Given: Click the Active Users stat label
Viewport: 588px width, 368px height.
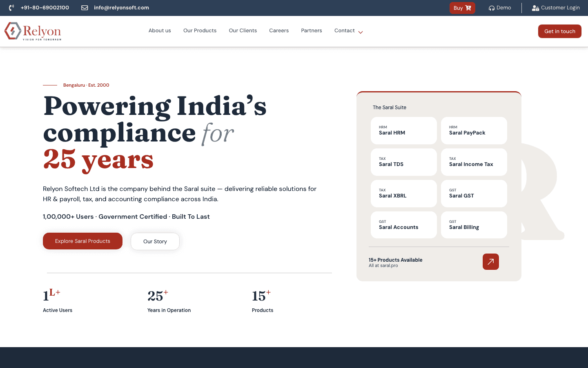Looking at the screenshot, I should [58, 310].
